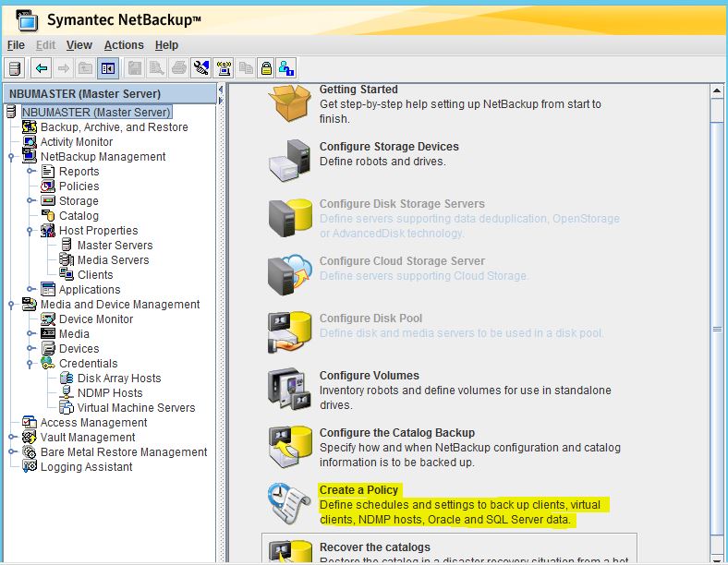Select Credentials in the tree
This screenshot has height=565, width=728.
[88, 363]
